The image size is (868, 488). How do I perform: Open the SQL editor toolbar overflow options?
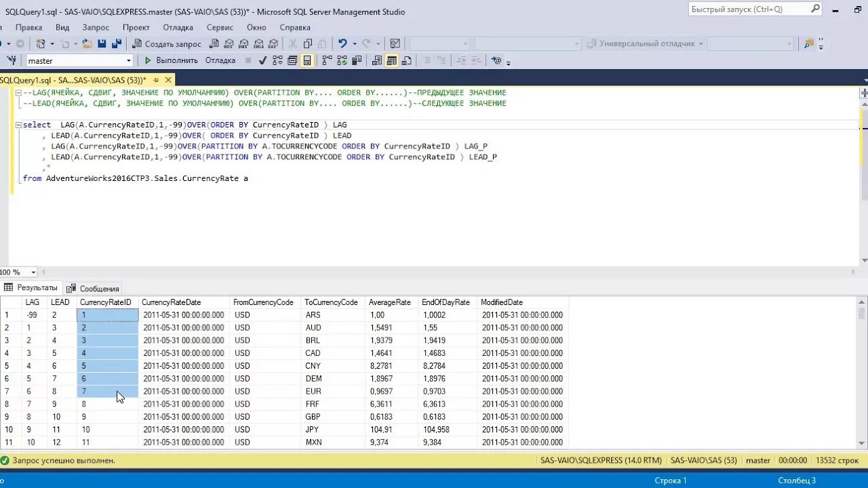pyautogui.click(x=509, y=62)
